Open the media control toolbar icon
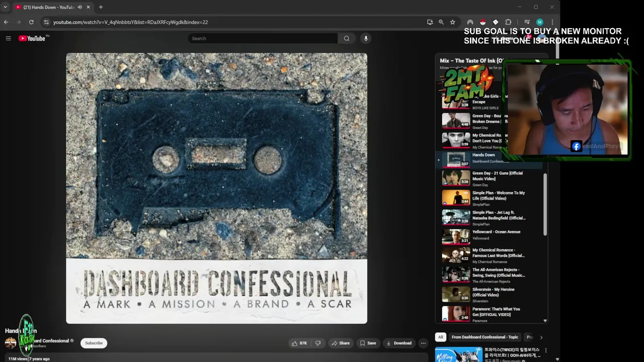The width and height of the screenshot is (644, 362). pyautogui.click(x=527, y=22)
